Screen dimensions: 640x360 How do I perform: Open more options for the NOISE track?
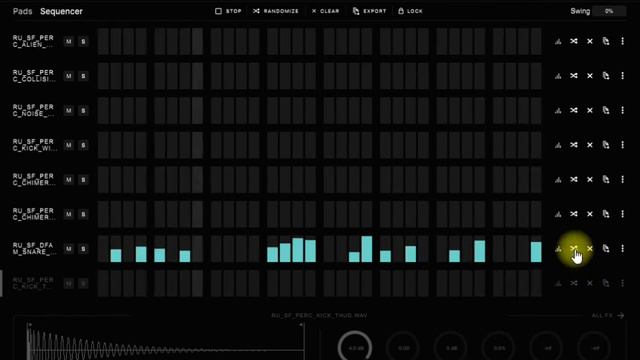point(622,111)
